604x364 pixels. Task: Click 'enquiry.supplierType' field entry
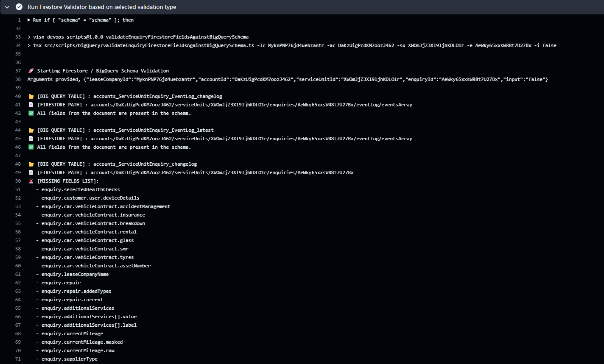click(x=70, y=359)
